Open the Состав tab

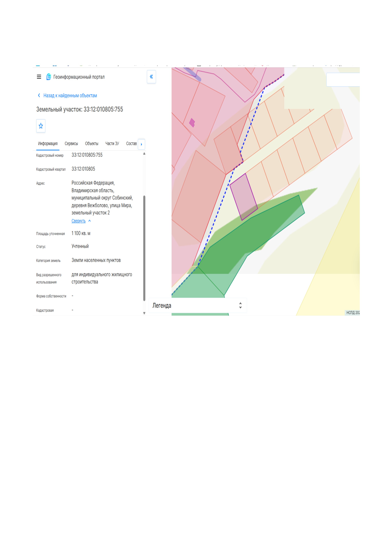click(x=131, y=144)
